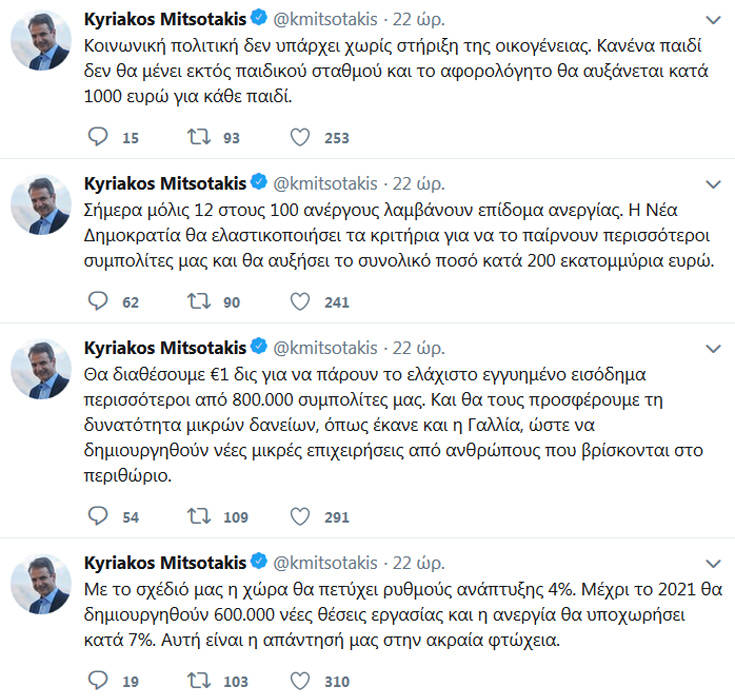Like the tweet with 241 likes

(x=299, y=301)
